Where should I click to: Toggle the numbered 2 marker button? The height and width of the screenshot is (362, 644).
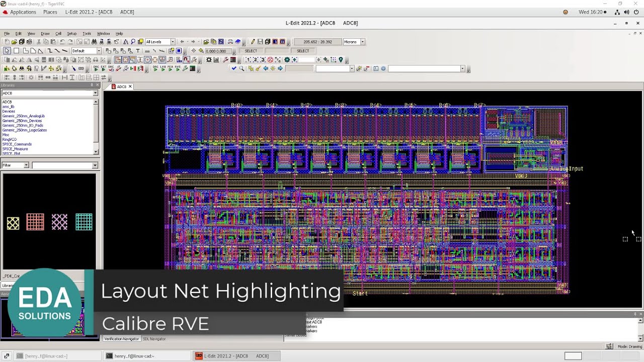(255, 60)
